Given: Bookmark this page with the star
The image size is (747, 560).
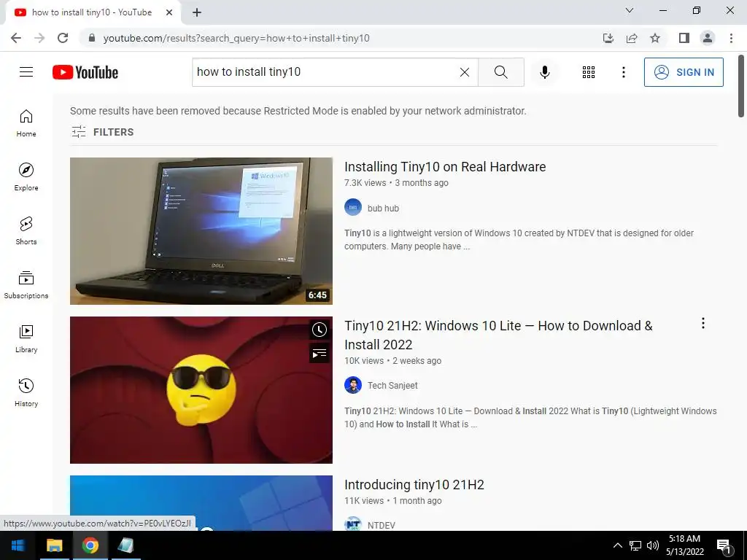Looking at the screenshot, I should coord(655,38).
